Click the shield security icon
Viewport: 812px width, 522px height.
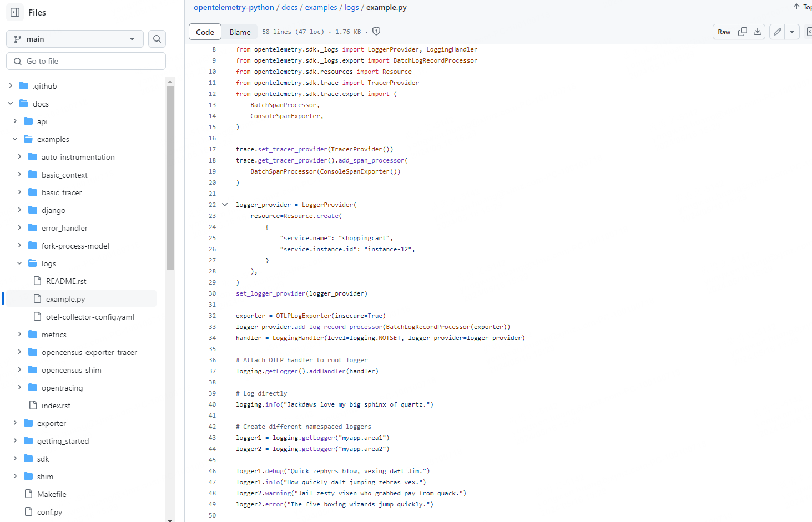click(x=376, y=31)
